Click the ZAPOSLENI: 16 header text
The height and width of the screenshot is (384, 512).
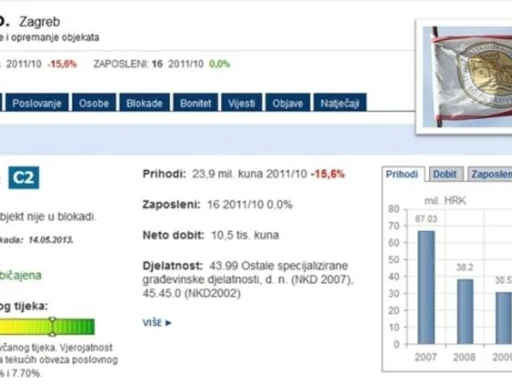coord(128,64)
